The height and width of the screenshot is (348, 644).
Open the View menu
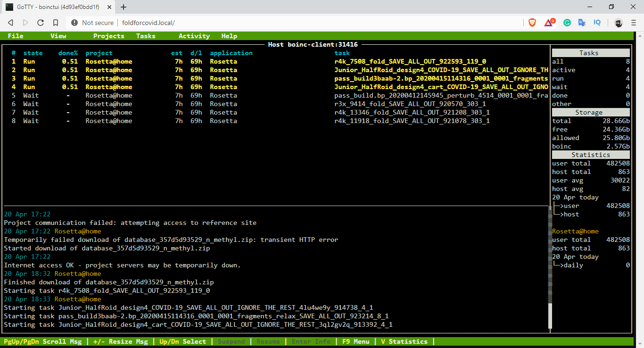(58, 36)
